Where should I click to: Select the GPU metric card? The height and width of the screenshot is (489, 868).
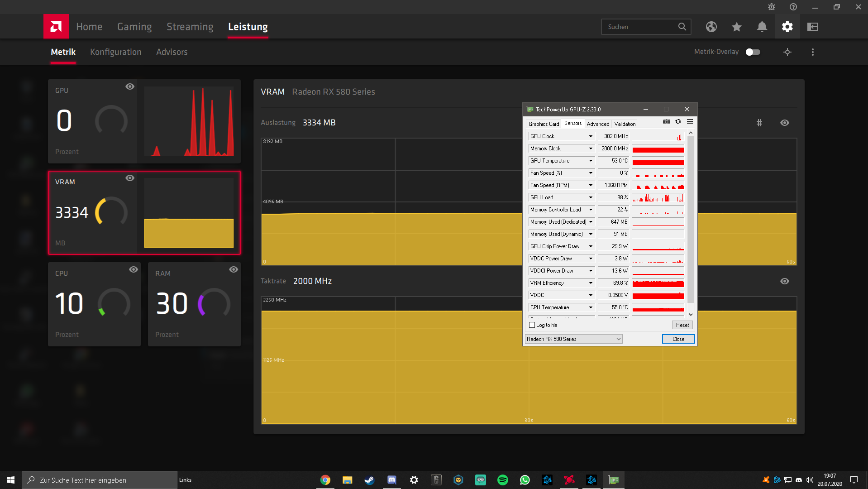(x=144, y=121)
